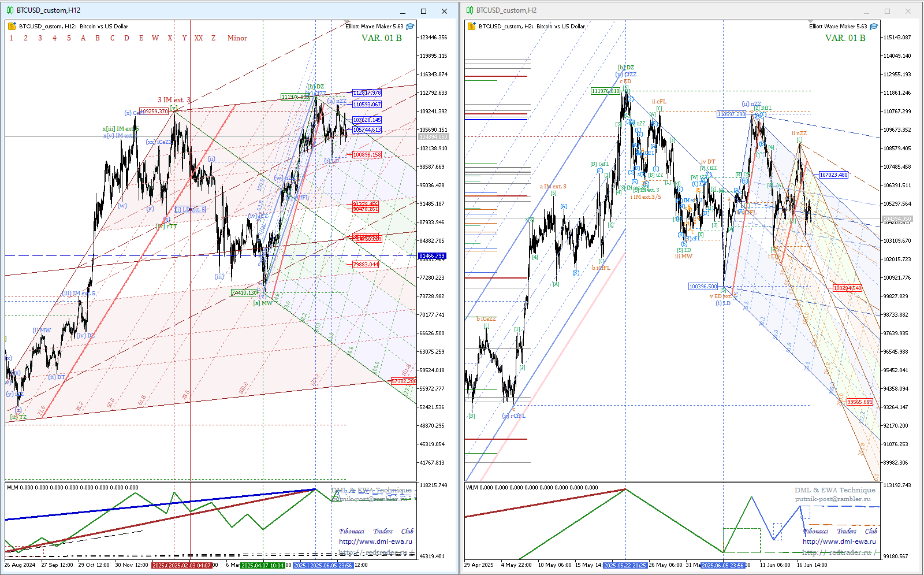
Task: Click the graduation cap expert icon in H2 chart
Action: click(x=874, y=26)
